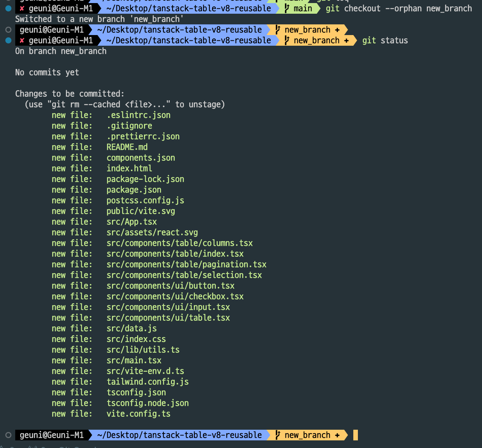Click the 'git status' command text

click(x=385, y=40)
